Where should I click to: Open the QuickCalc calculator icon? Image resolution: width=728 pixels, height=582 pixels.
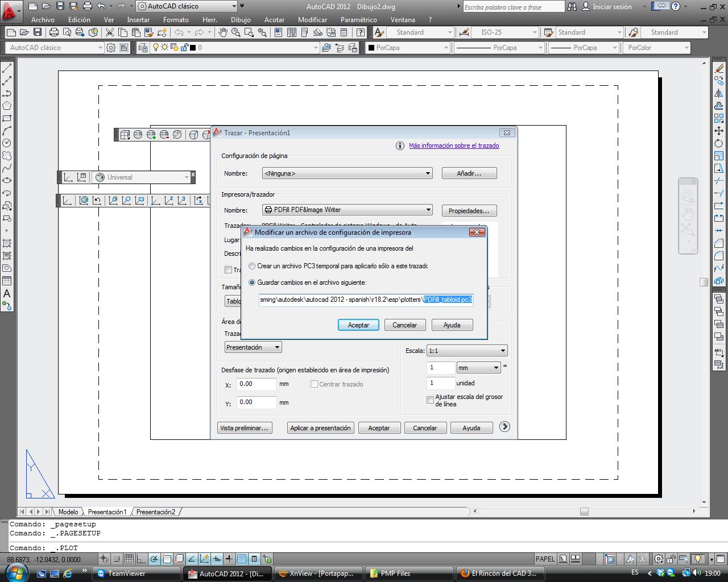[x=344, y=32]
